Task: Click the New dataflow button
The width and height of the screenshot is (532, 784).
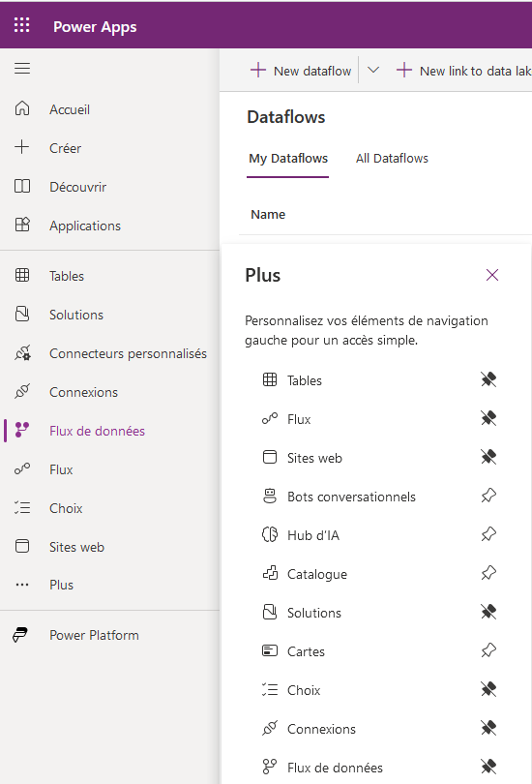Action: click(x=301, y=71)
